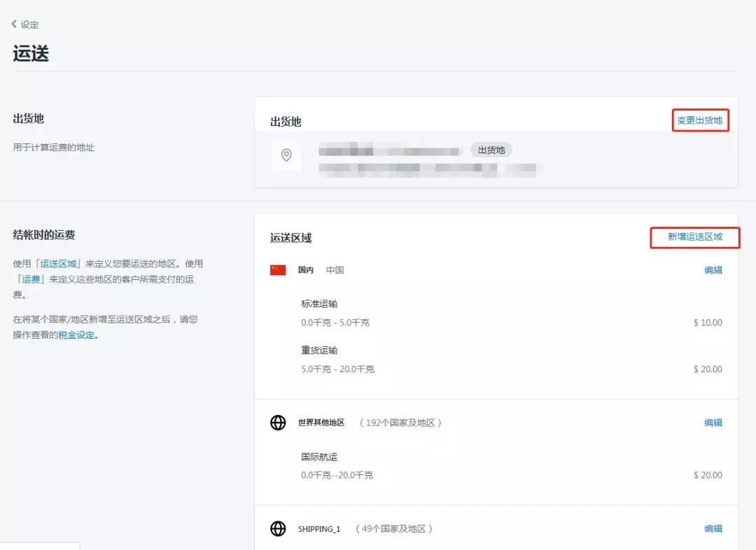Click the 运费 link in the description
The width and height of the screenshot is (756, 550).
click(x=32, y=278)
